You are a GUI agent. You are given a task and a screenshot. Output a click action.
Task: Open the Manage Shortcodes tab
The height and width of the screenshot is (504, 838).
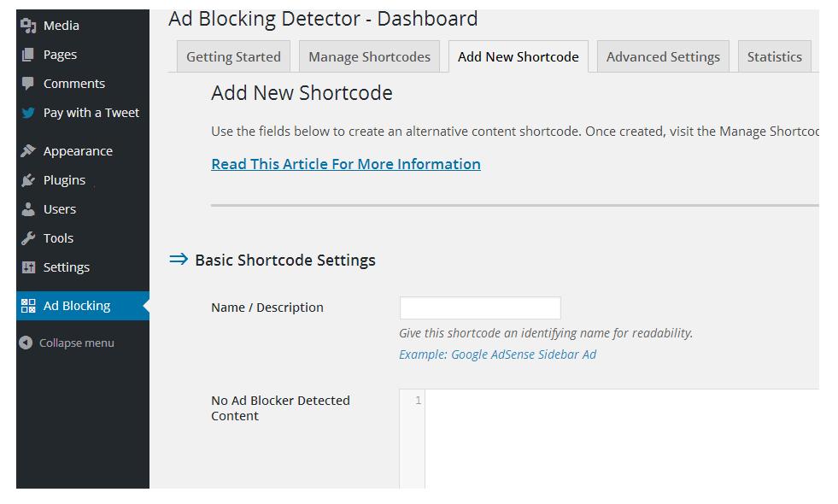(x=369, y=56)
